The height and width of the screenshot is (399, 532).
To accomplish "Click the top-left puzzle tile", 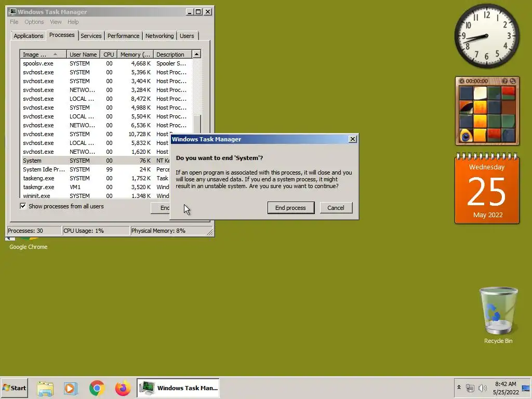I will click(x=466, y=93).
